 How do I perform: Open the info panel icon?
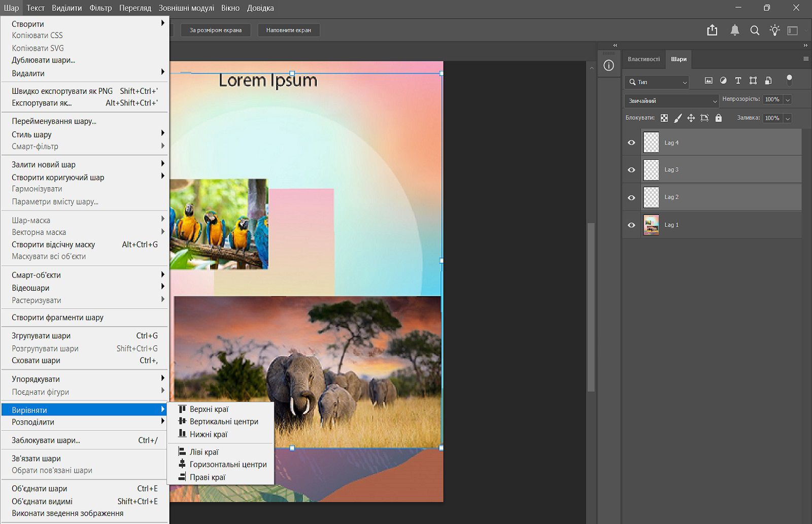click(x=608, y=65)
